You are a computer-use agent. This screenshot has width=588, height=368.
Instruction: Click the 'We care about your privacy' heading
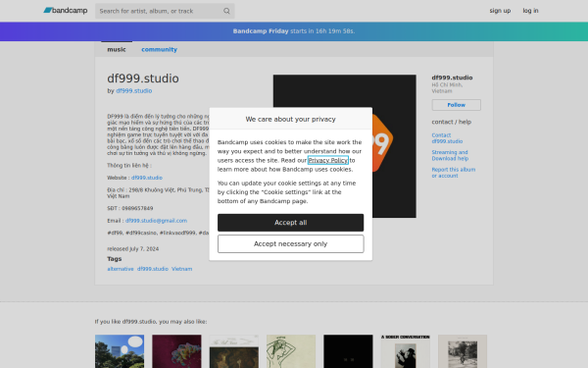[x=291, y=119]
